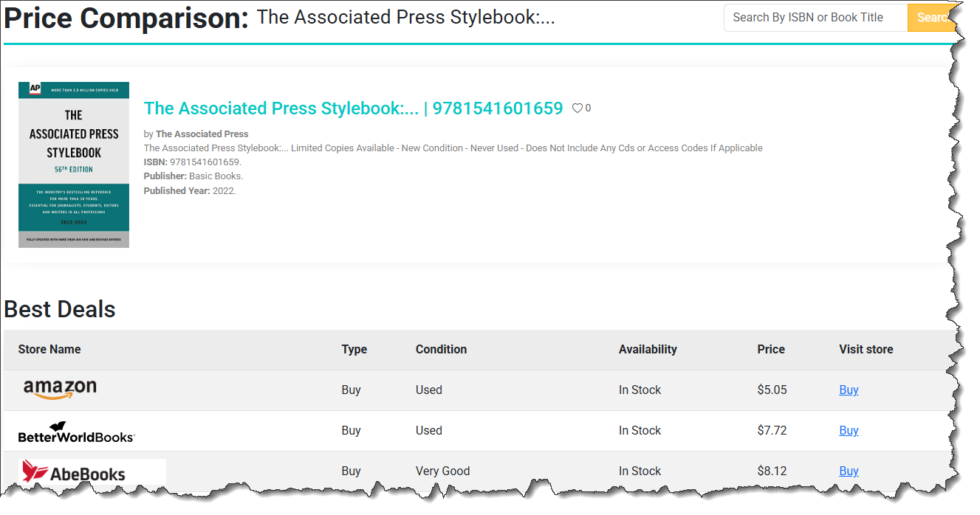Click the Buy type cell in Amazon row
This screenshot has width=980, height=515.
[x=351, y=390]
